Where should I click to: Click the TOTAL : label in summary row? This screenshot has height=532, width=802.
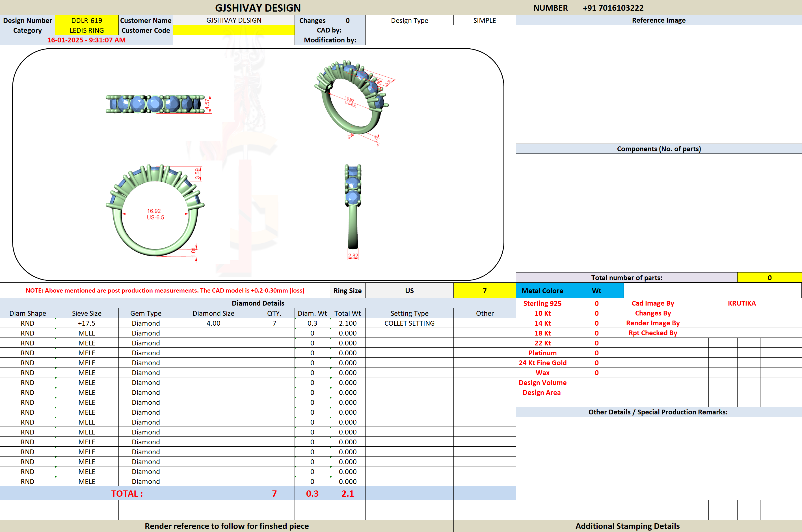127,493
